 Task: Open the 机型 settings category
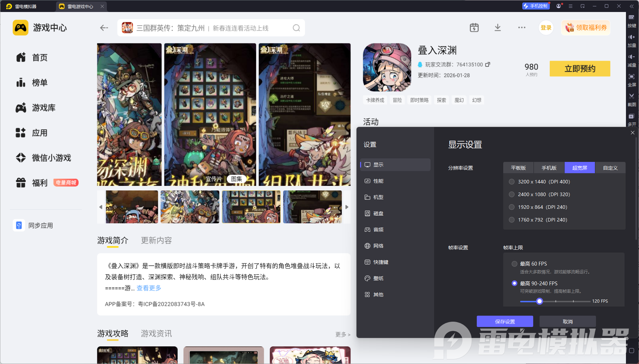(x=395, y=197)
